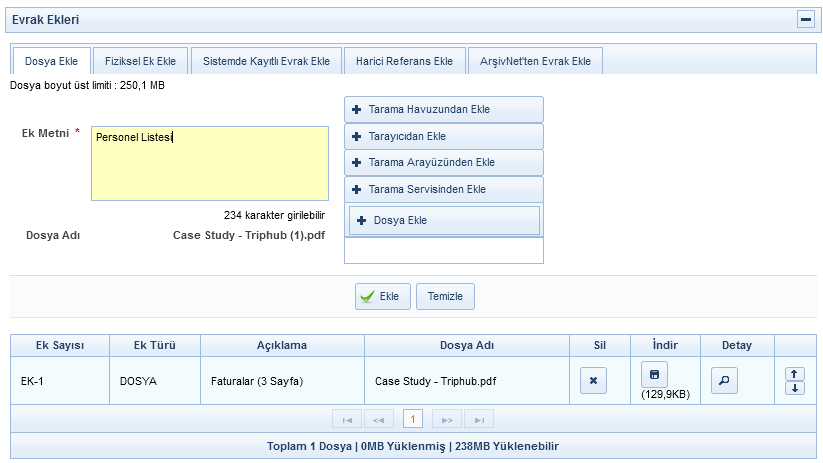Delete the EK-1 attachment row
The width and height of the screenshot is (823, 463).
coord(593,381)
